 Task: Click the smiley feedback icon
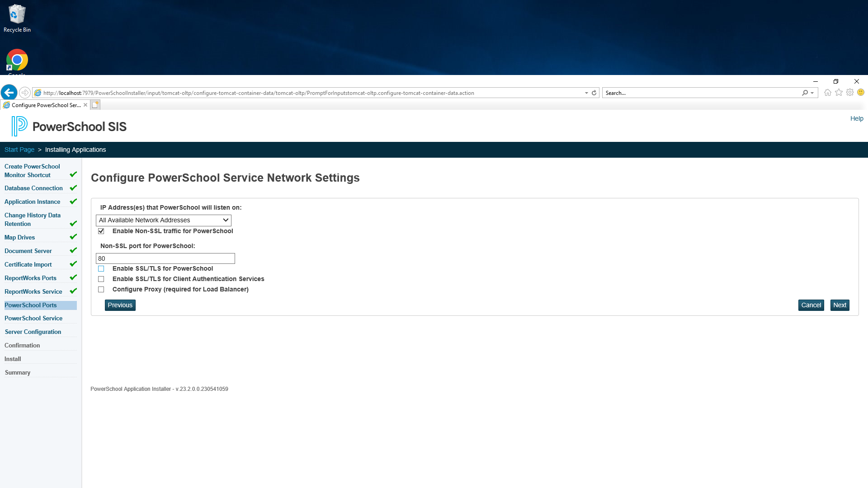(x=861, y=93)
